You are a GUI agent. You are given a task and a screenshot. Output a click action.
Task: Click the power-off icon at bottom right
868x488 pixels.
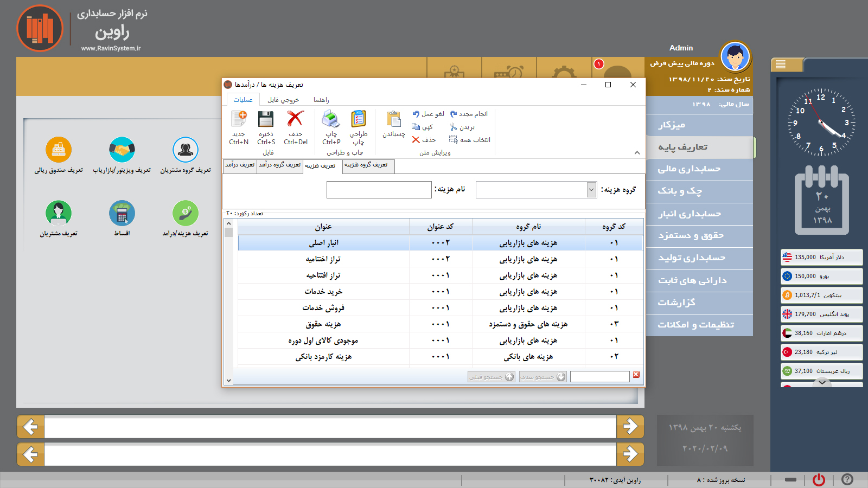818,479
